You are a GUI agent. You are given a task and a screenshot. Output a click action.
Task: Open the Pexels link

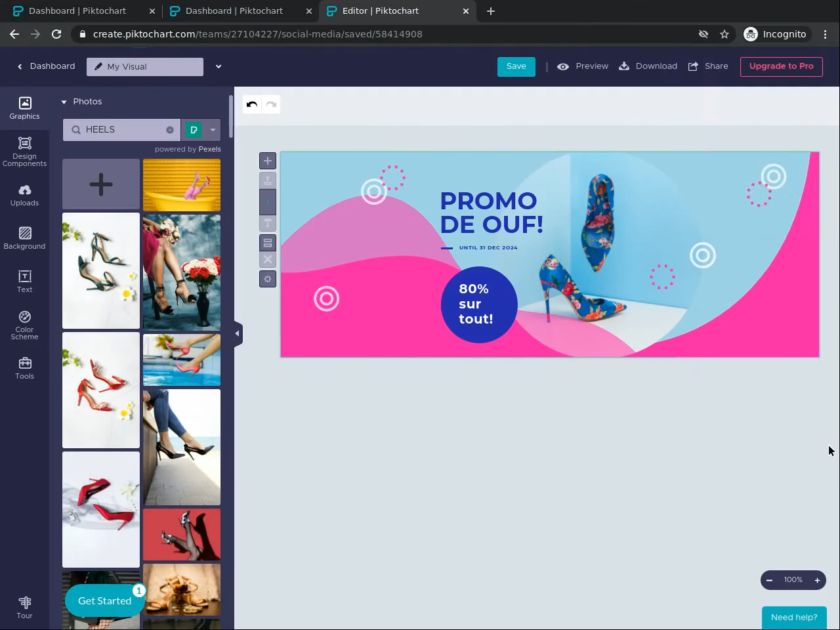click(210, 149)
